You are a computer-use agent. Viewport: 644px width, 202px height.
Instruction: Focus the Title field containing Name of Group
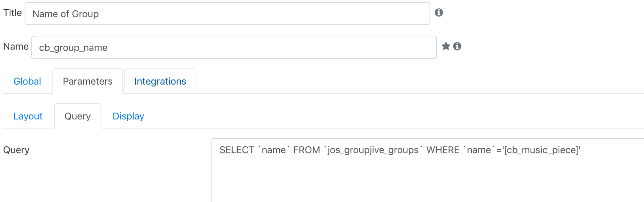point(227,14)
